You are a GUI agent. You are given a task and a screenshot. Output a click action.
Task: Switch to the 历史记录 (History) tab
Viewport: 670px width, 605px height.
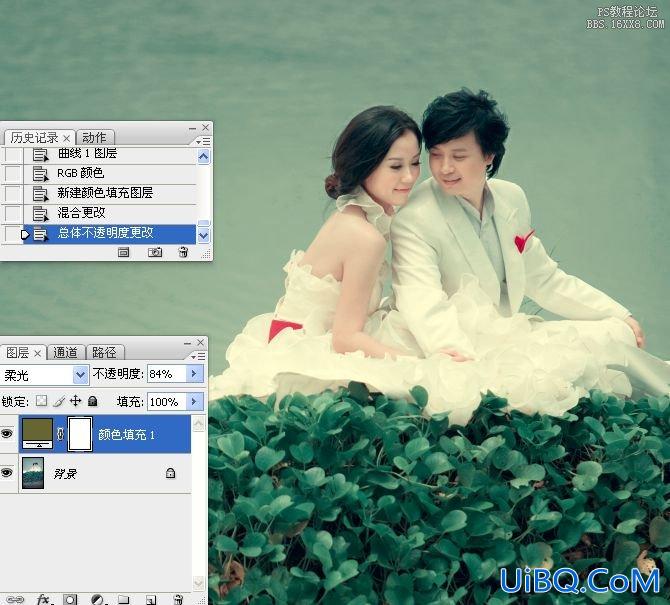coord(34,138)
